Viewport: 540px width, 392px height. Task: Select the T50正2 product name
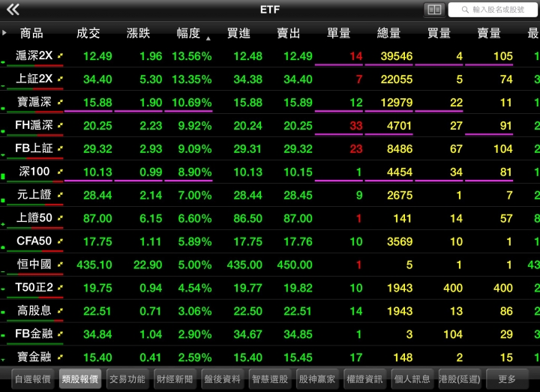[x=34, y=287]
